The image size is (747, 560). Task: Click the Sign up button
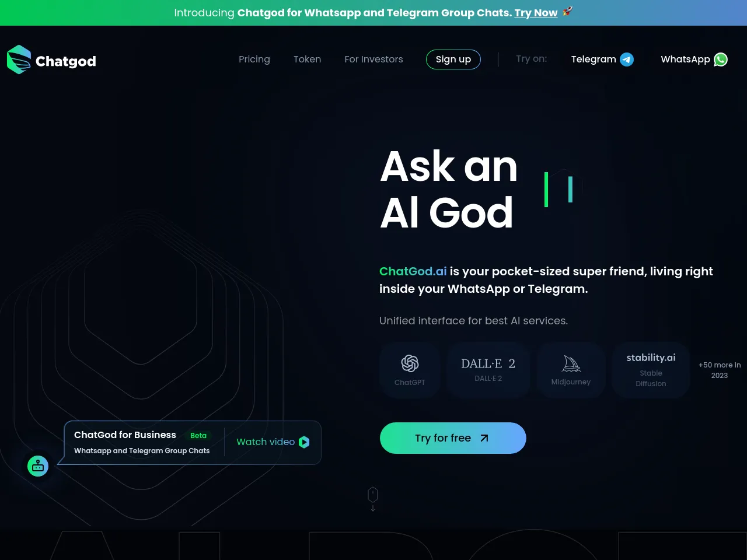(453, 60)
